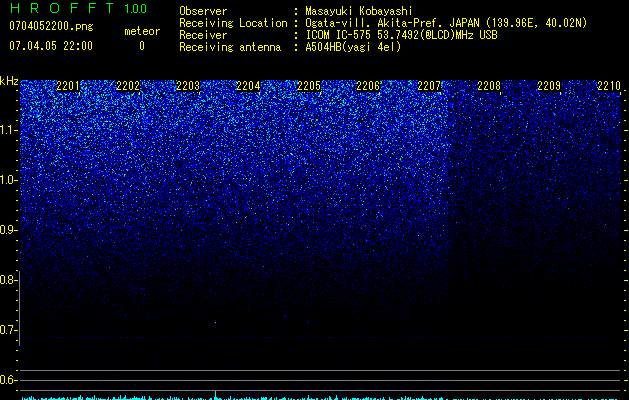Click the Receiving Location label
The width and height of the screenshot is (629, 400).
pos(233,23)
